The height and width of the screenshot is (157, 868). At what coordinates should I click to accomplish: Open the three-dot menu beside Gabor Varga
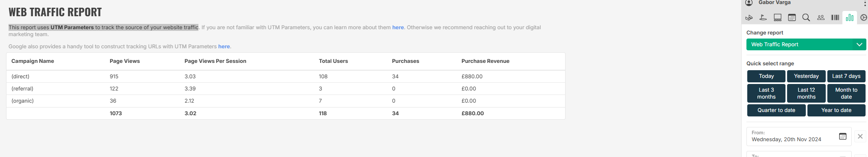tap(865, 3)
